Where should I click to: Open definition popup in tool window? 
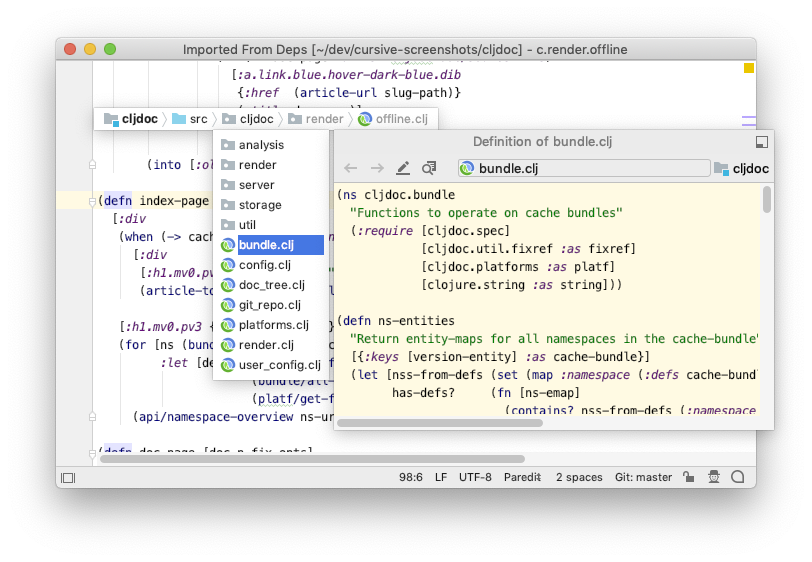click(762, 142)
